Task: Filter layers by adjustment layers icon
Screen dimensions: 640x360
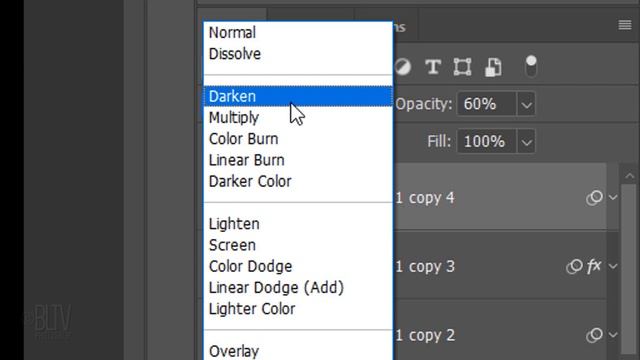Action: tap(403, 67)
